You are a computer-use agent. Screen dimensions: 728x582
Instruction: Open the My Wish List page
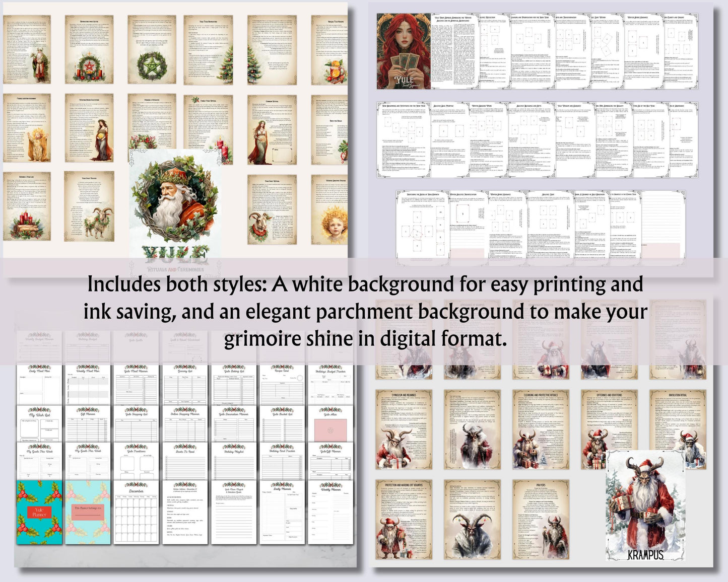point(39,424)
